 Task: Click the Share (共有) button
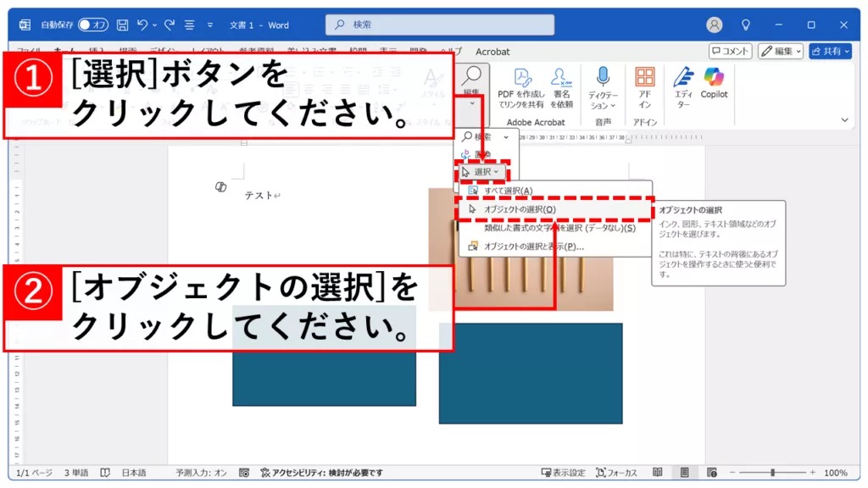(x=830, y=52)
